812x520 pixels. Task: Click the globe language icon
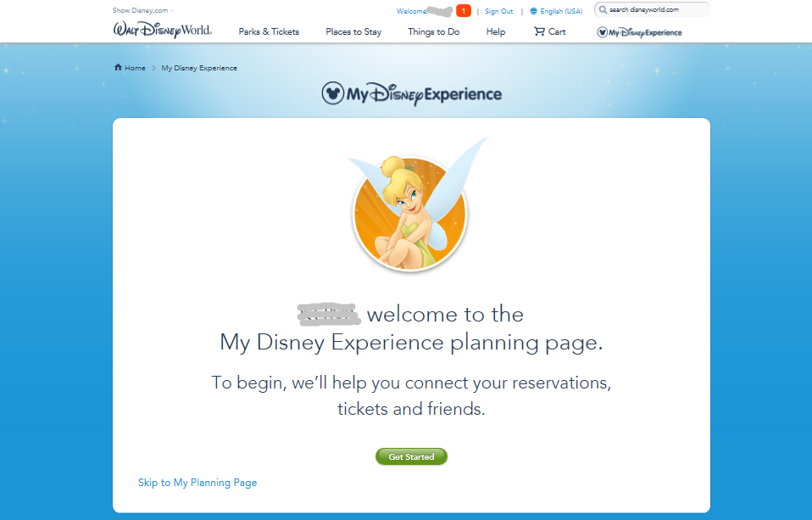coord(533,11)
